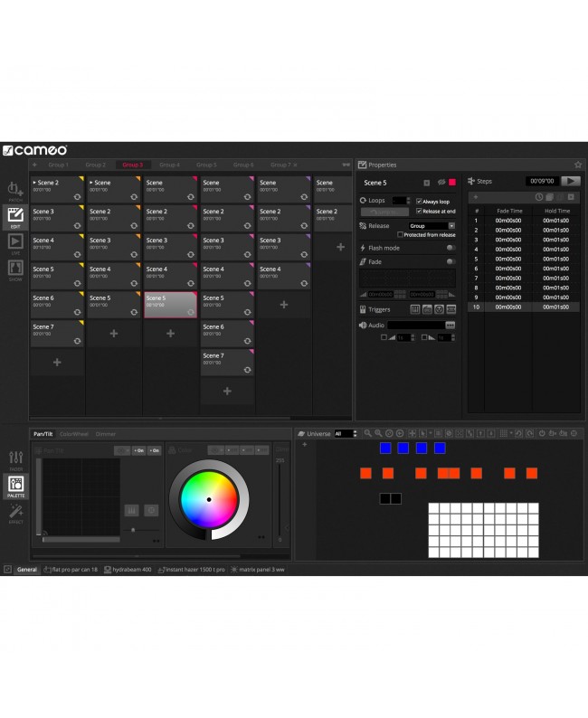This screenshot has height=718, width=588.
Task: Select hydrabeam 400 fixture
Action: coord(128,570)
